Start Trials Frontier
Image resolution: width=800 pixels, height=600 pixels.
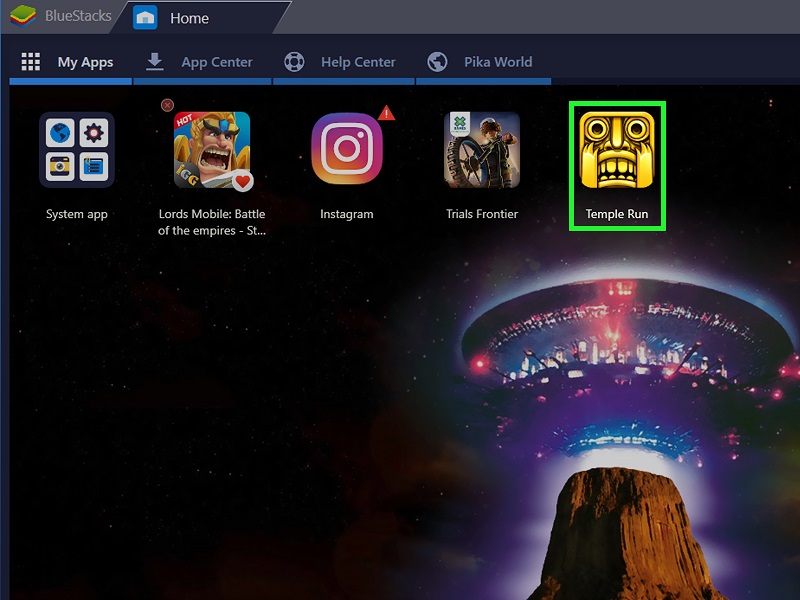[x=482, y=150]
